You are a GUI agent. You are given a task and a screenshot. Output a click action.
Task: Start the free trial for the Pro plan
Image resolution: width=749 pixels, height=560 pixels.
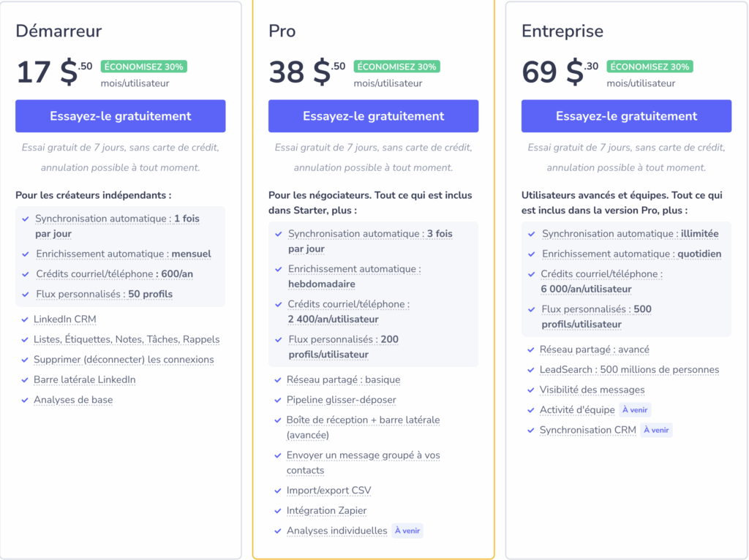373,116
